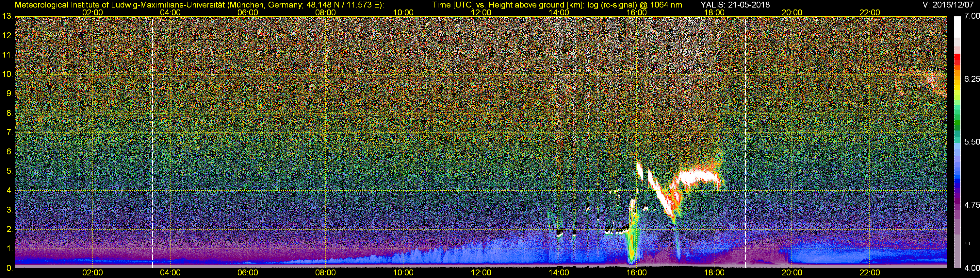This screenshot has width=980, height=278.
Task: Click the 18:00 label on the top time axis
Action: click(x=714, y=12)
